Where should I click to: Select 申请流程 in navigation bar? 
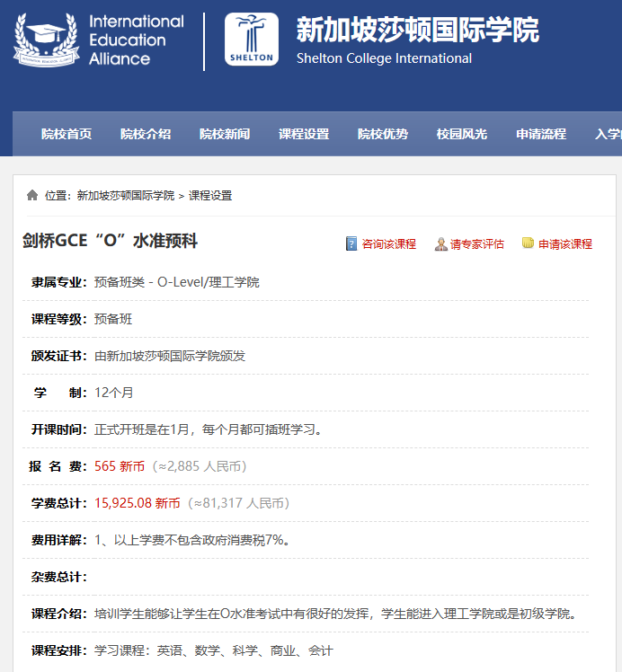(x=541, y=134)
